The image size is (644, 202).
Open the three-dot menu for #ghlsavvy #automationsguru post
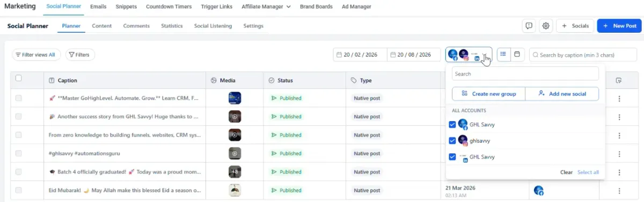point(619,154)
